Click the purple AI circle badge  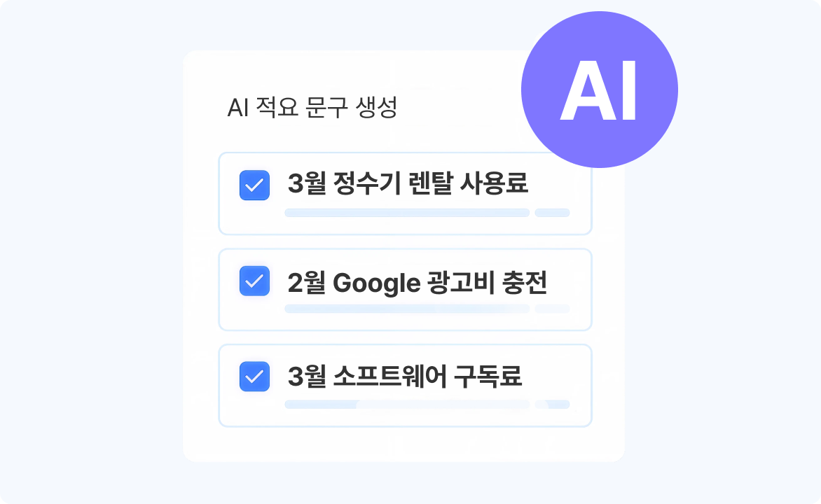599,90
